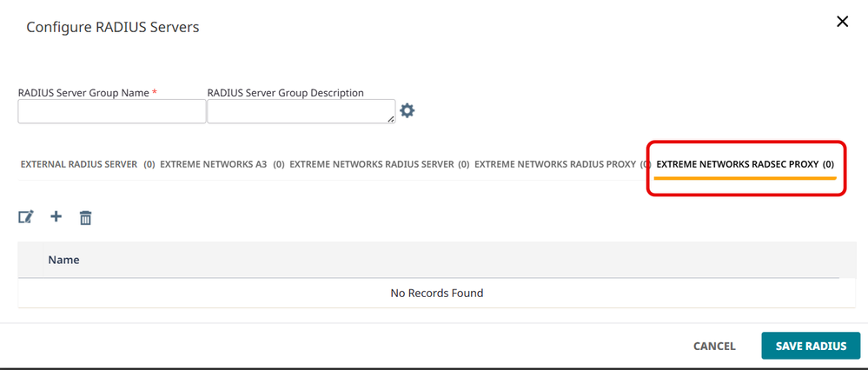Click the trash icon to delete entry
The width and height of the screenshot is (868, 370).
coord(85,217)
